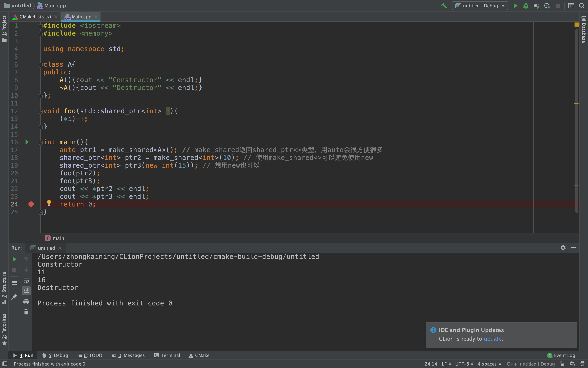Toggle soft-wrap in the Run console
The height and width of the screenshot is (368, 588).
(26, 280)
